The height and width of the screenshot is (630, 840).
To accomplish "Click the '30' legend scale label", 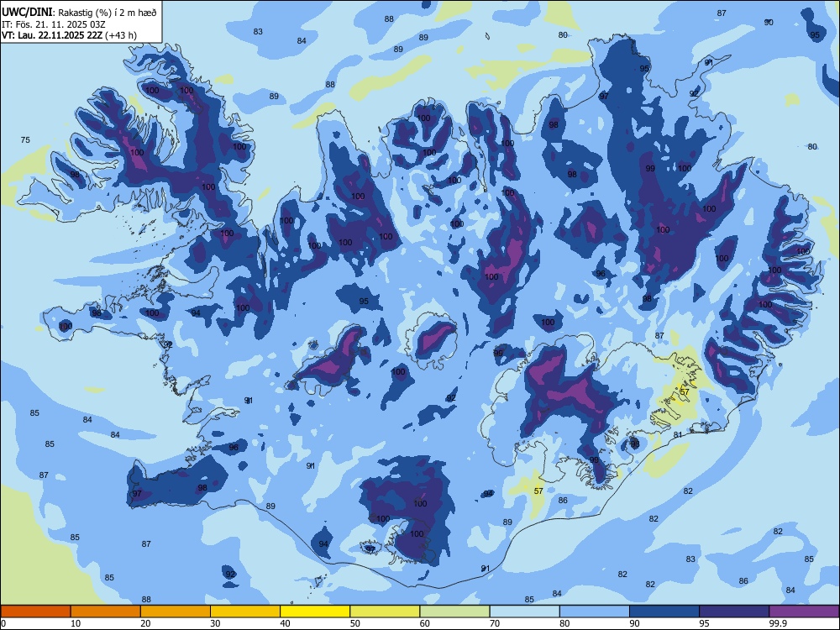I will pos(215,623).
